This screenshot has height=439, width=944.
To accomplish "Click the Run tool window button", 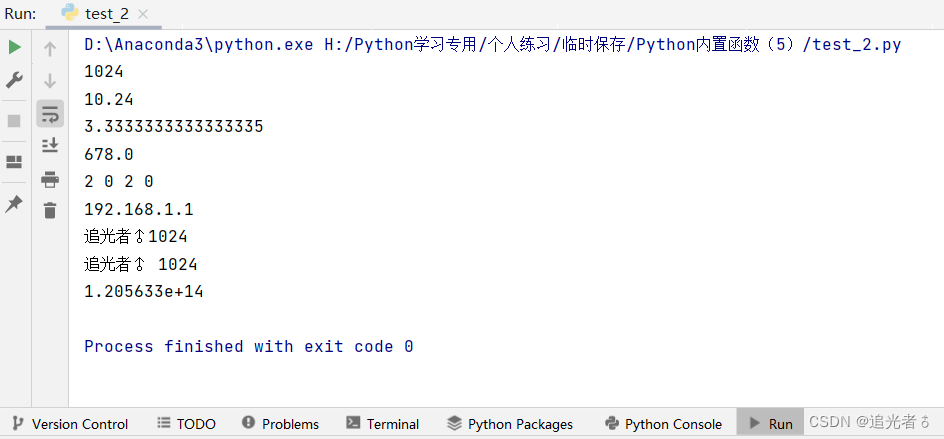I will pos(771,424).
